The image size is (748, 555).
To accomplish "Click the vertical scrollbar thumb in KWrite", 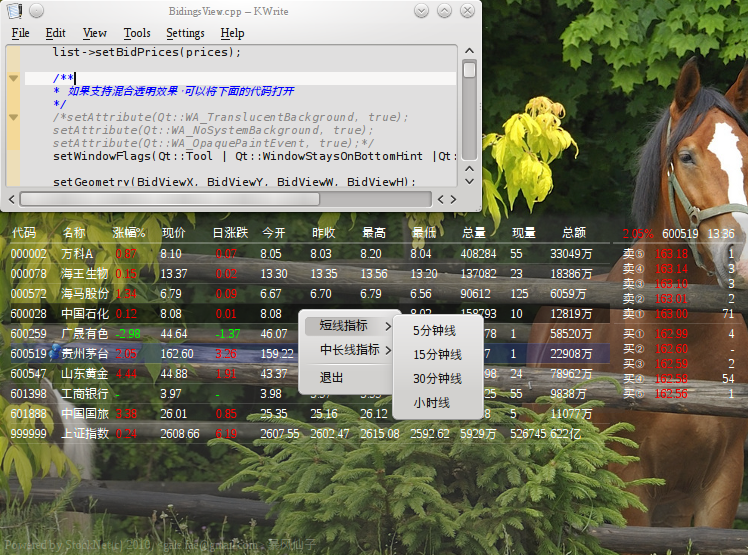I will tap(469, 70).
